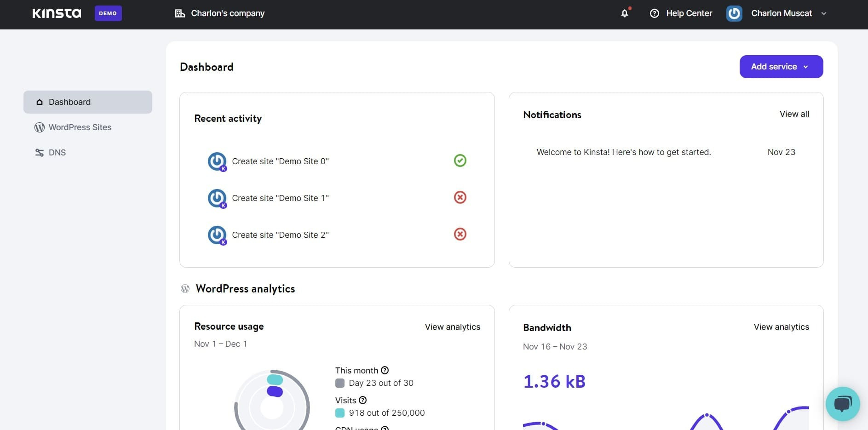Click the Nov 16 – Nov 23 date range
Viewport: 868px width, 430px height.
tap(555, 347)
